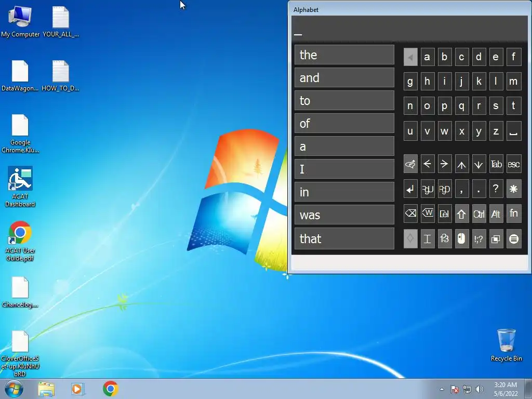Click the period key
The image size is (532, 399).
tap(478, 189)
